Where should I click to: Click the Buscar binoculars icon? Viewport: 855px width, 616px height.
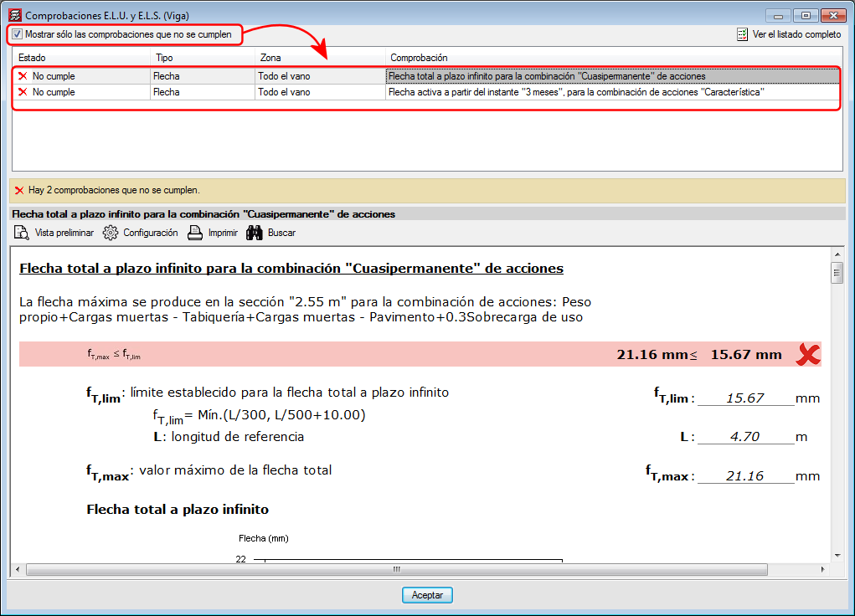pos(254,233)
